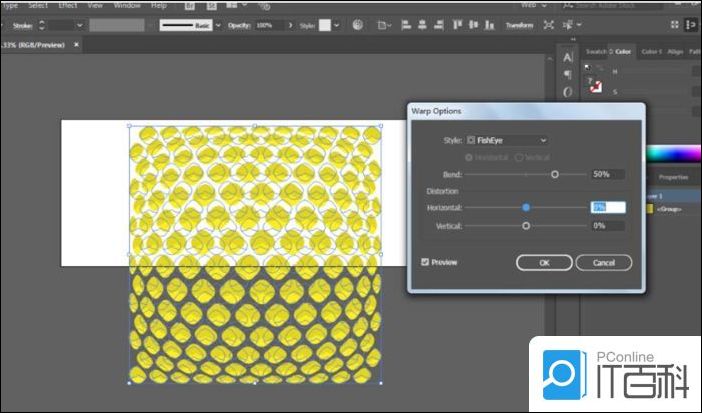Toggle the Preview checkbox
The image size is (702, 413).
(426, 262)
